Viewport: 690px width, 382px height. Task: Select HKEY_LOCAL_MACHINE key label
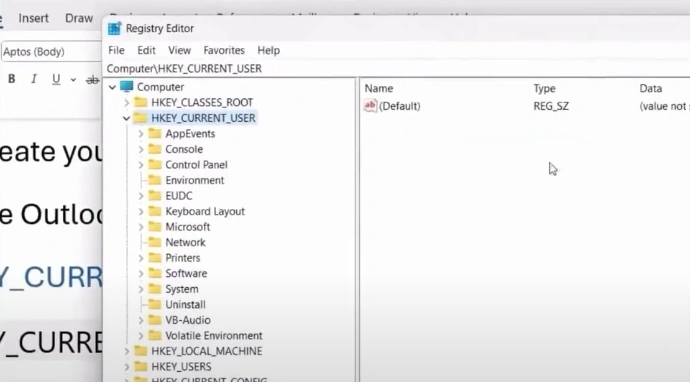pos(206,351)
